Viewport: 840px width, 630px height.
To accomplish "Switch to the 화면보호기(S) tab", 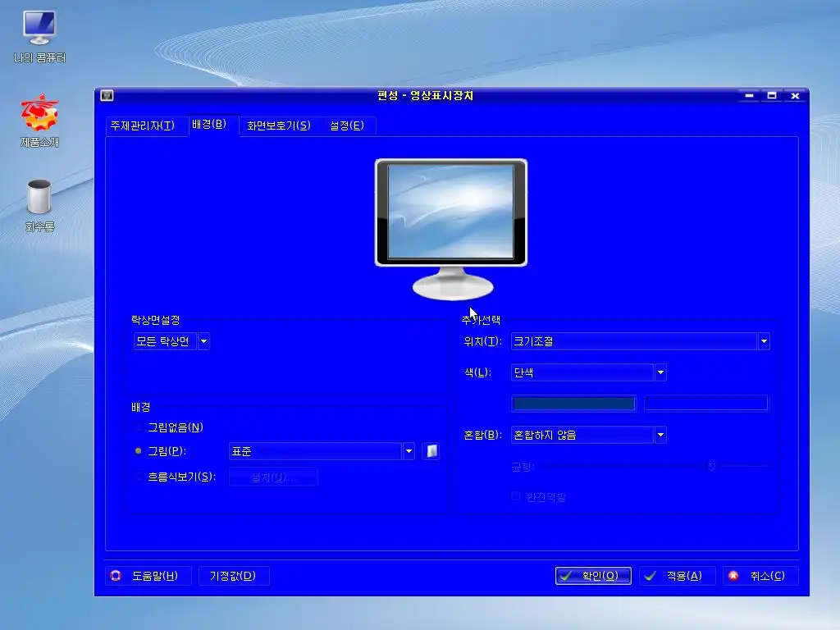I will click(x=279, y=126).
